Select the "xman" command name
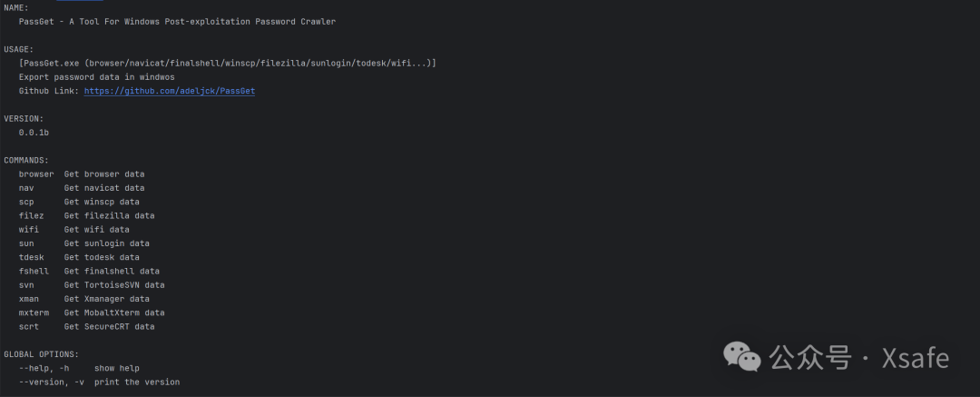Image resolution: width=980 pixels, height=397 pixels. tap(29, 299)
